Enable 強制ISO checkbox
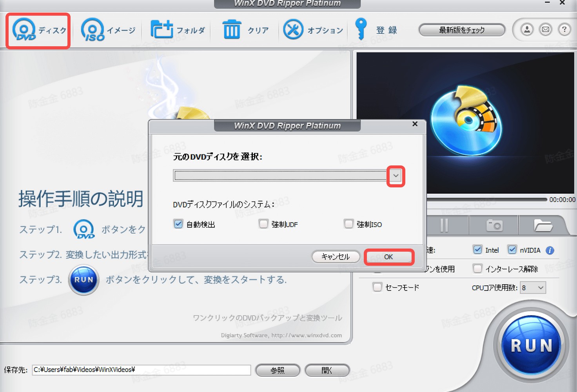The width and height of the screenshot is (577, 392). [348, 224]
